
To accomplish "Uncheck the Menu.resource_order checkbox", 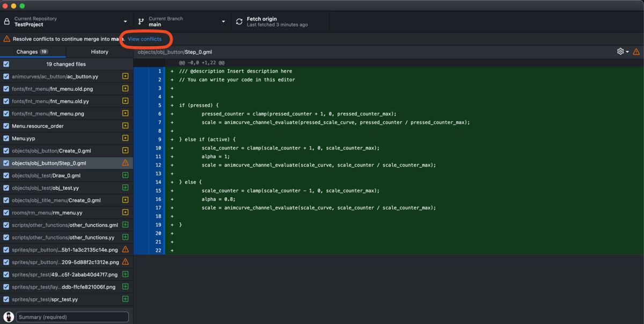I will (x=6, y=126).
